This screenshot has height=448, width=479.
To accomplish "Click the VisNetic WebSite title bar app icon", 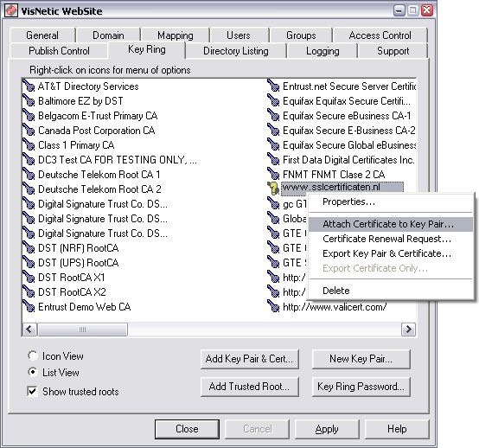I will [x=11, y=11].
